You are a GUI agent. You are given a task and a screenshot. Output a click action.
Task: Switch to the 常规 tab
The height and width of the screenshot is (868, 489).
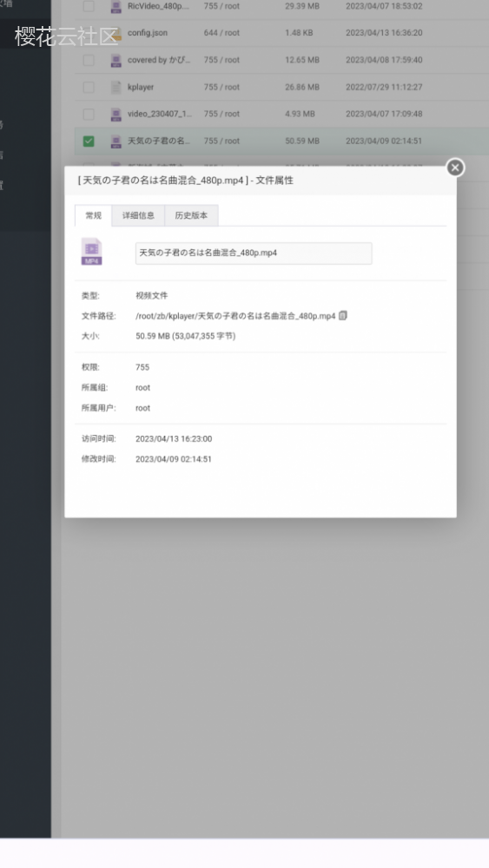click(94, 215)
